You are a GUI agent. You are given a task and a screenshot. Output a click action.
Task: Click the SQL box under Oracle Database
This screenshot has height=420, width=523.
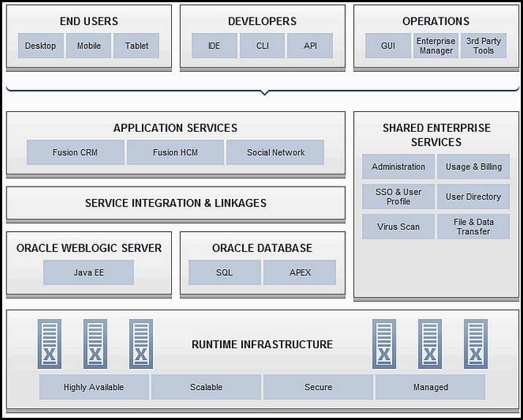pyautogui.click(x=225, y=272)
